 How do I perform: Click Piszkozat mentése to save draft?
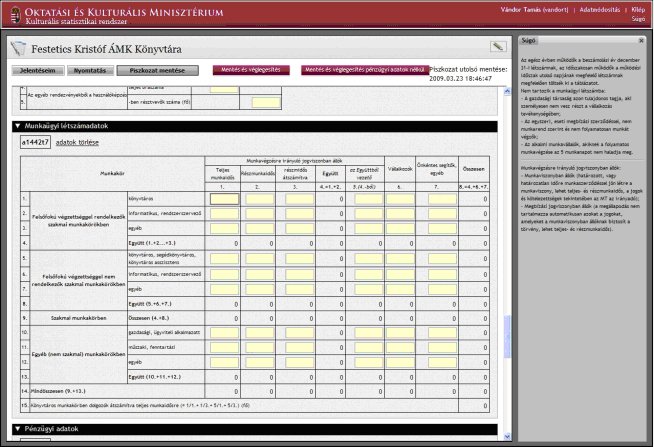tap(157, 70)
